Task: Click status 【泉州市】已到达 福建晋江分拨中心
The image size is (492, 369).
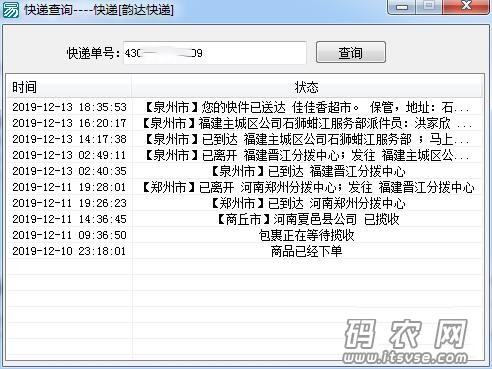Action: (308, 171)
